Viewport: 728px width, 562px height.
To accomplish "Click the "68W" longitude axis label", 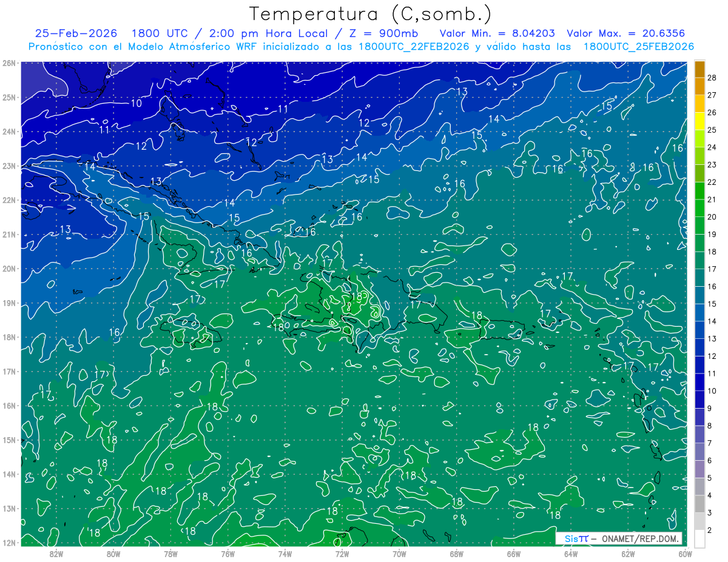I will 456,554.
